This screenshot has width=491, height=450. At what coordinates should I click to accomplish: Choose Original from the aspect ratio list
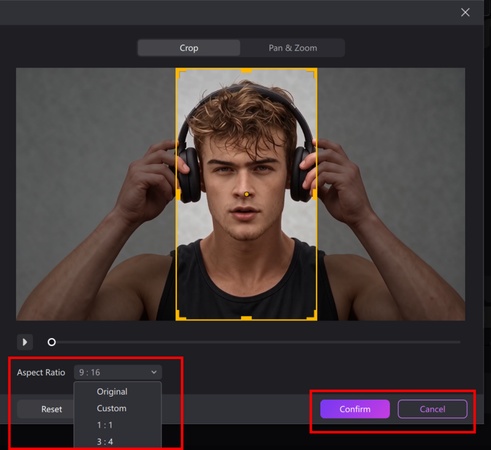pyautogui.click(x=112, y=392)
